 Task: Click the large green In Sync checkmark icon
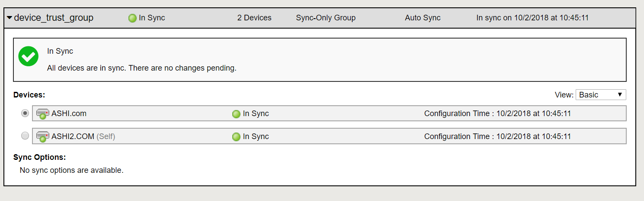pyautogui.click(x=29, y=56)
